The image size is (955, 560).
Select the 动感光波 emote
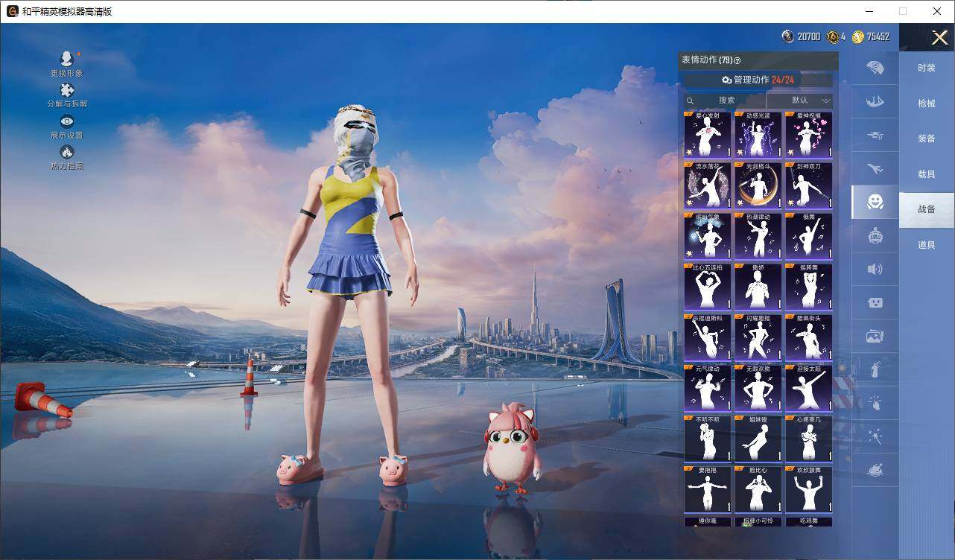click(758, 135)
